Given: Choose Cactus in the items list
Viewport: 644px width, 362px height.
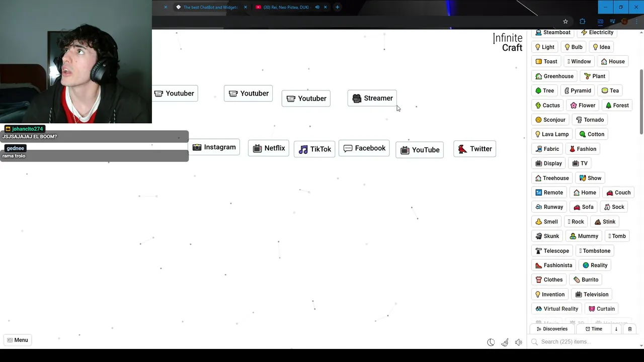Looking at the screenshot, I should 548,105.
